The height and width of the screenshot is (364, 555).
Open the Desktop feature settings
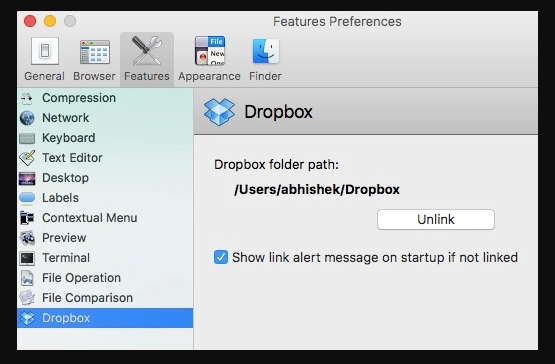pos(105,178)
